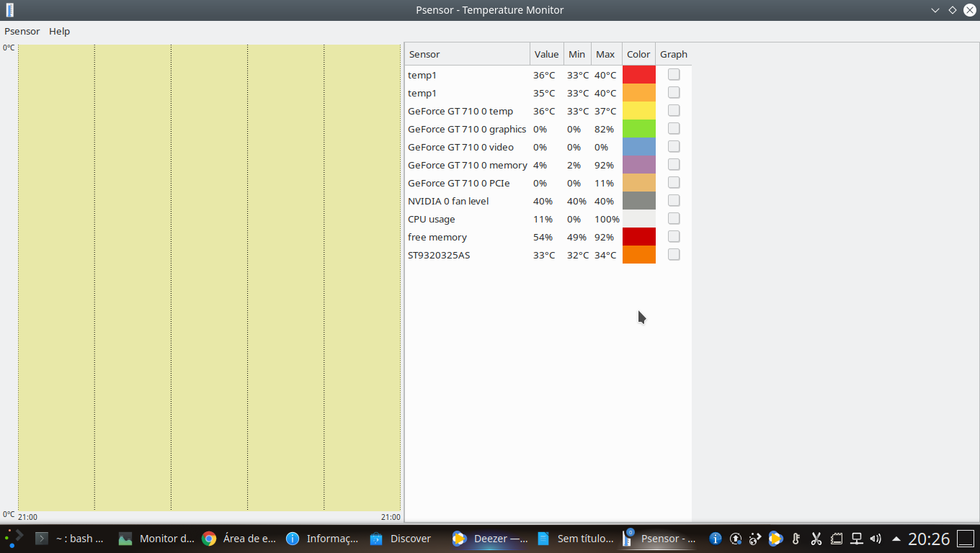Open the Help menu
The image size is (980, 553).
coord(59,31)
